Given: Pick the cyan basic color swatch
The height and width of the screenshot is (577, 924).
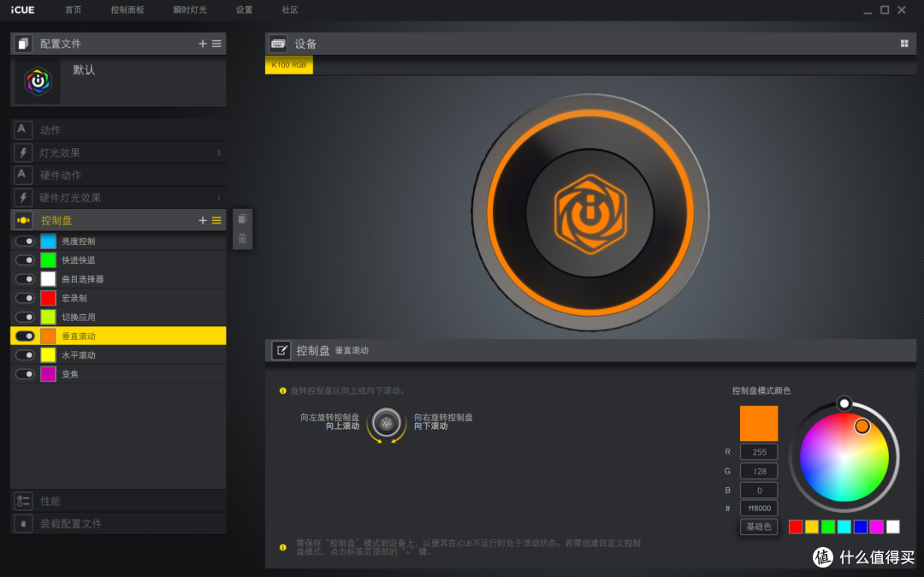Looking at the screenshot, I should (x=844, y=526).
